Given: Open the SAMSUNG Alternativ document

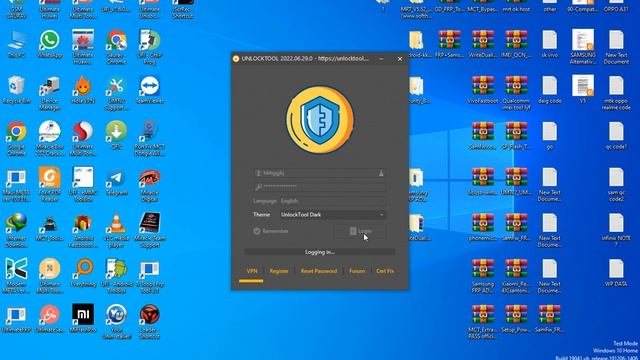Looking at the screenshot, I should 583,47.
